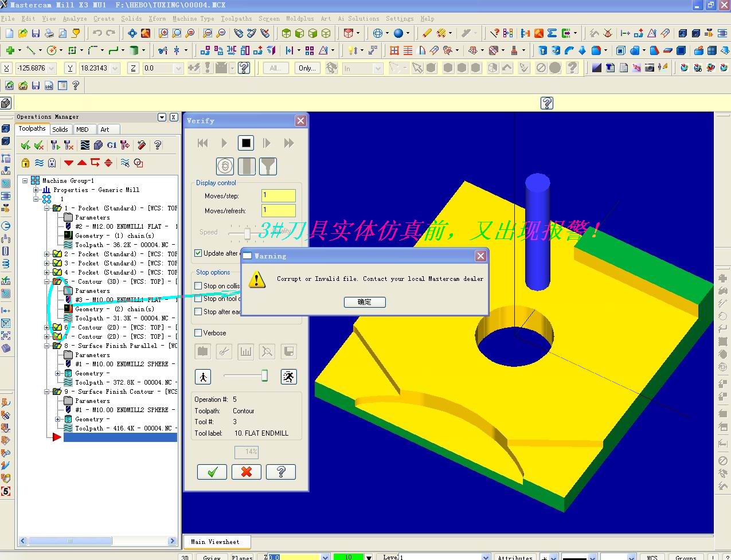
Task: Enable the Verbose checkbox
Action: click(198, 332)
